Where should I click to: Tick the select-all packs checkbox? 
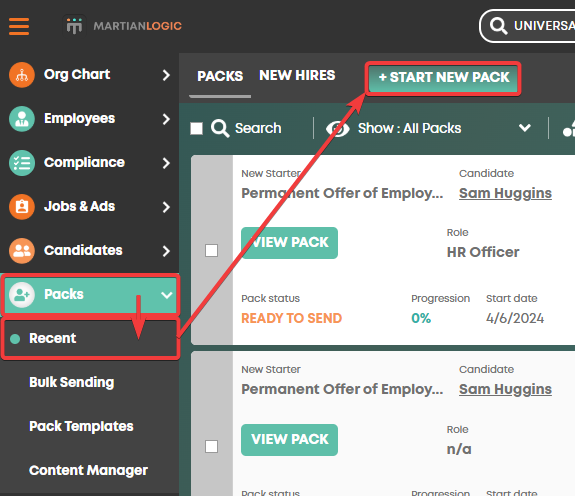click(x=197, y=128)
